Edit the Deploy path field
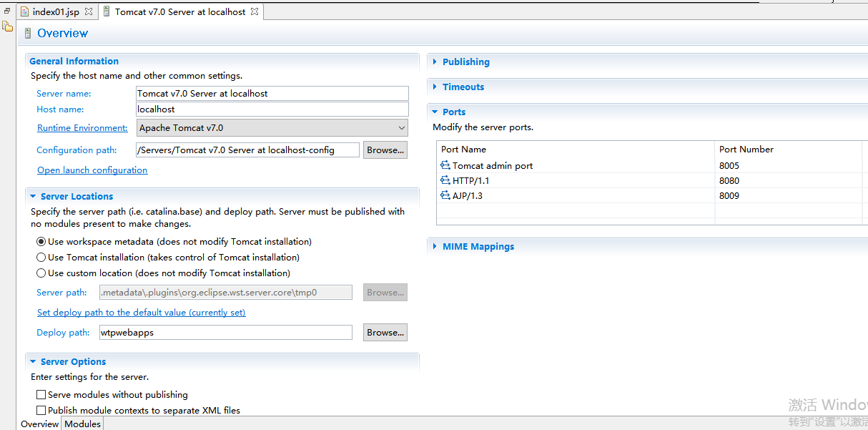The image size is (868, 430). [x=226, y=333]
